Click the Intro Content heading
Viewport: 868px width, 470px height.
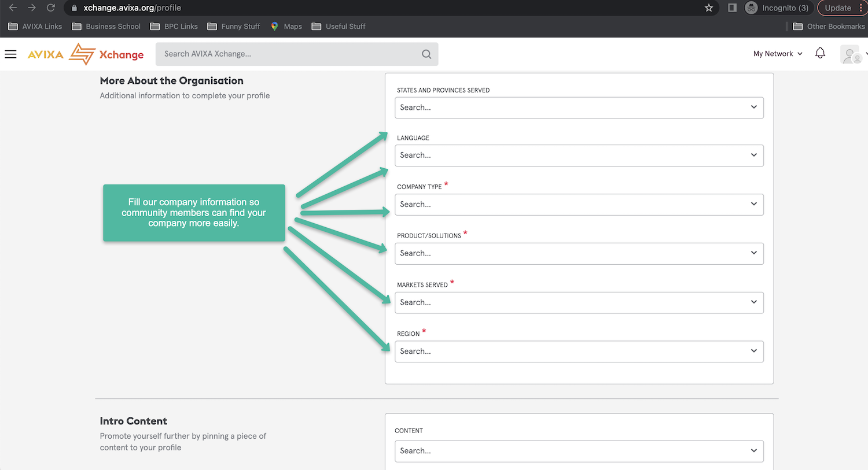click(x=133, y=421)
